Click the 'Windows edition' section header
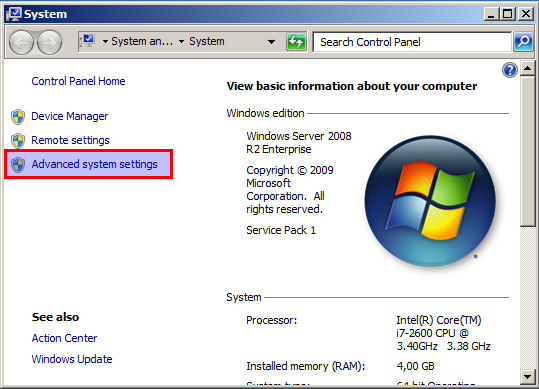539x389 pixels. (265, 113)
